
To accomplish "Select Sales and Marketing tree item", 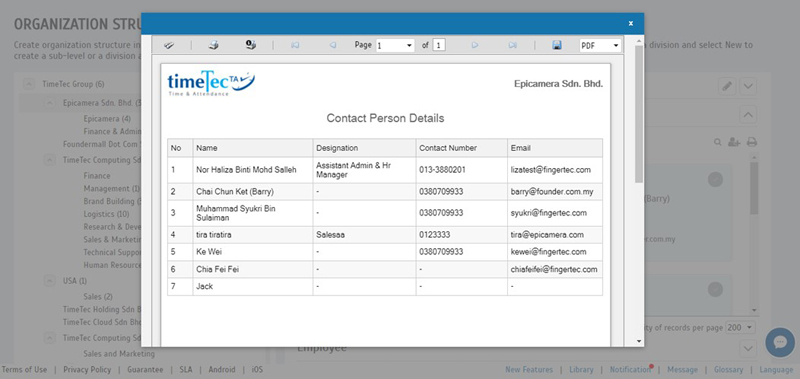I will click(x=119, y=353).
